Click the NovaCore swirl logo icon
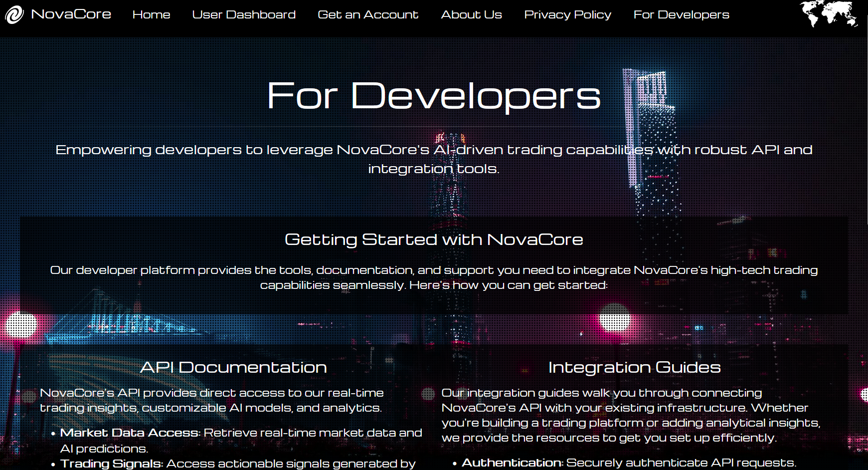 click(x=14, y=15)
